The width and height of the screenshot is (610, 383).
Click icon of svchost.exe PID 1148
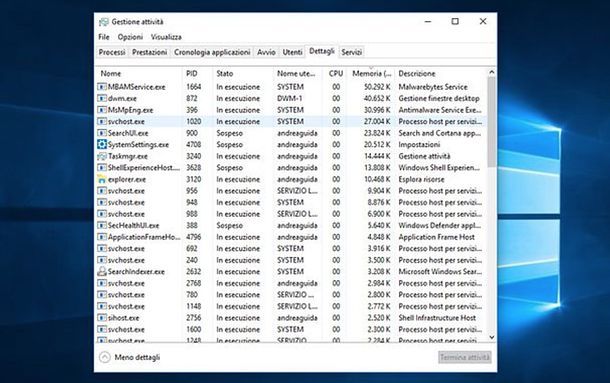[102, 306]
